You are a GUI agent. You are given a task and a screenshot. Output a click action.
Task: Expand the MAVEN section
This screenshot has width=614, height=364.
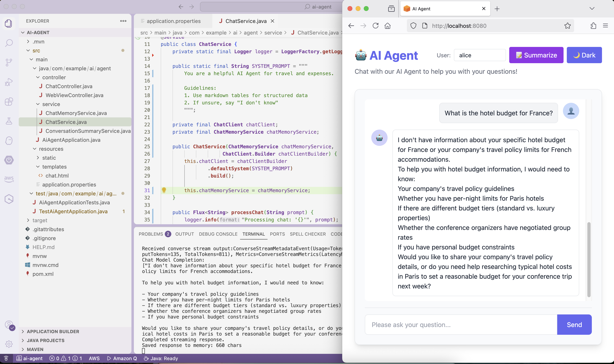point(35,349)
